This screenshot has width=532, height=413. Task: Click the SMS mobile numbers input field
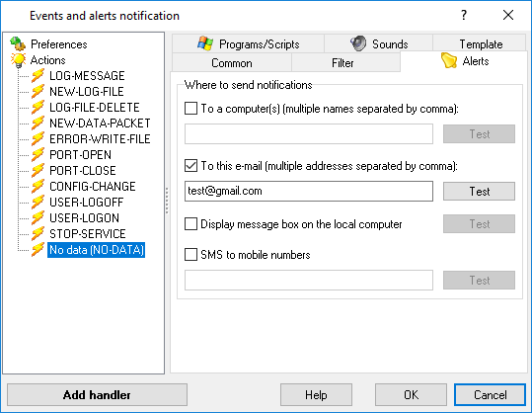click(x=309, y=281)
